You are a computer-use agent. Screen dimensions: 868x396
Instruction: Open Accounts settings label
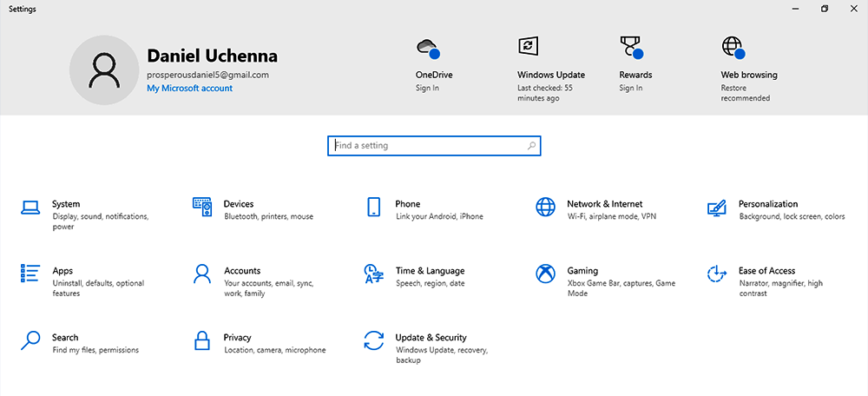[x=242, y=271]
